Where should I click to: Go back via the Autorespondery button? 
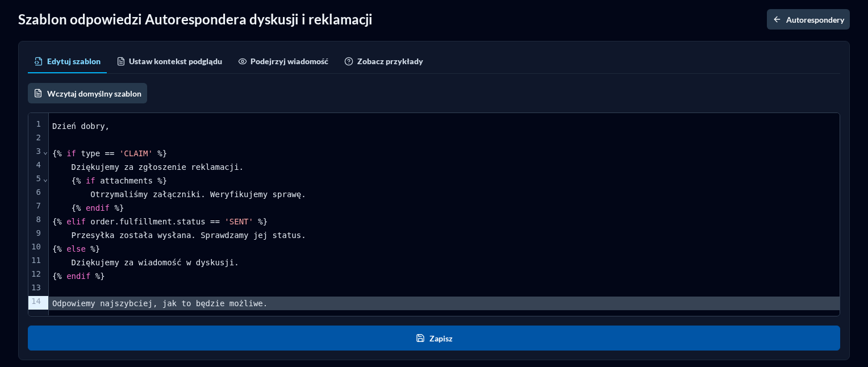808,19
